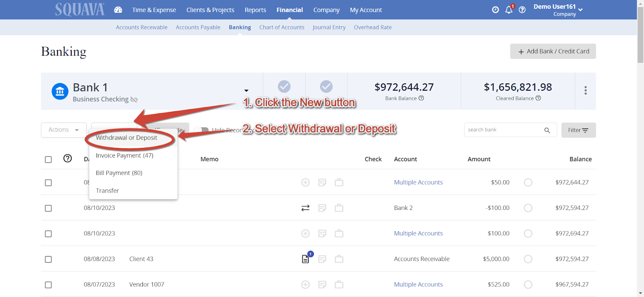
Task: Open the Demo User161 account menu
Action: (558, 10)
